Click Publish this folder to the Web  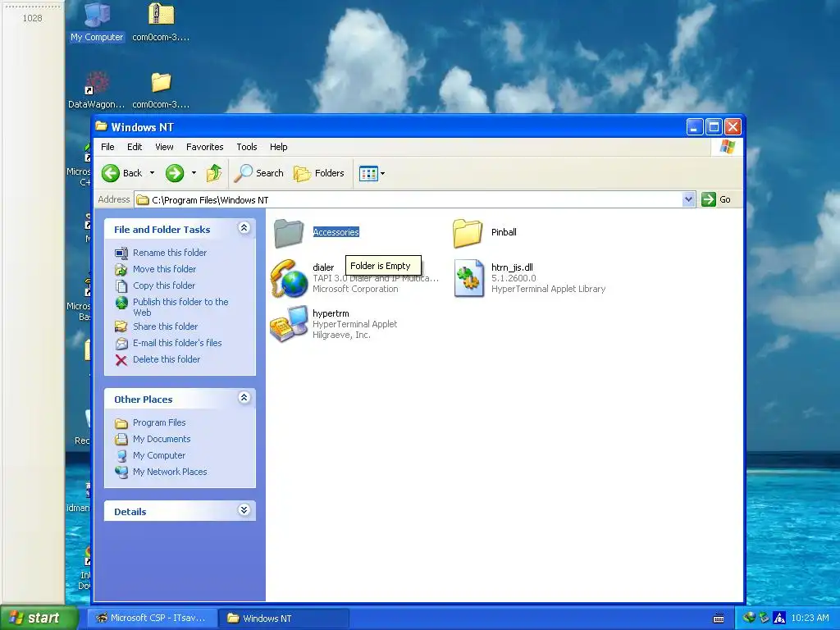coord(180,307)
